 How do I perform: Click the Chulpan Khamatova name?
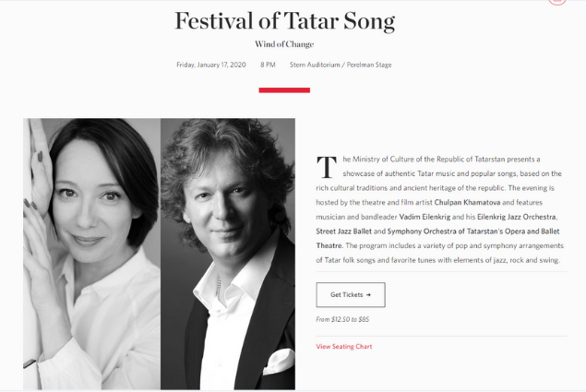coord(467,203)
